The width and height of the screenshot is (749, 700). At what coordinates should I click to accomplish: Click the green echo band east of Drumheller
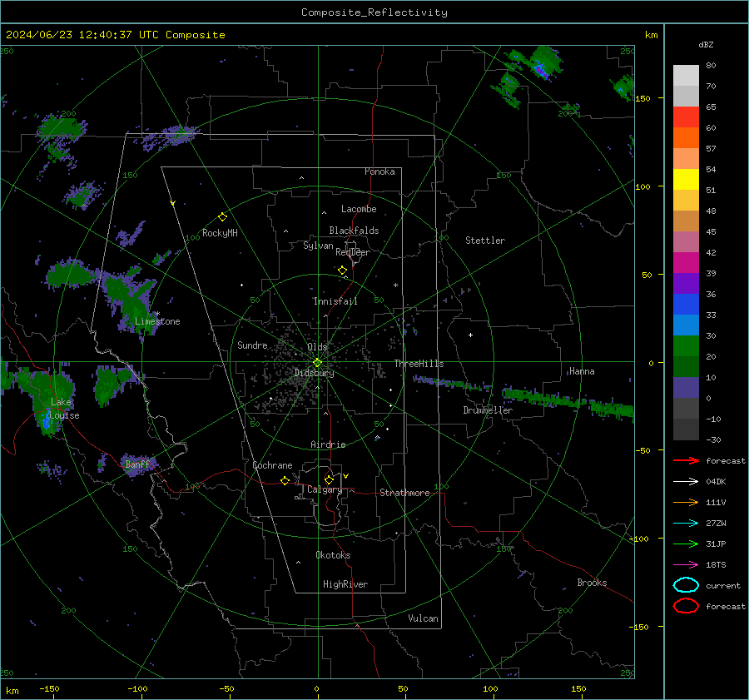568,402
